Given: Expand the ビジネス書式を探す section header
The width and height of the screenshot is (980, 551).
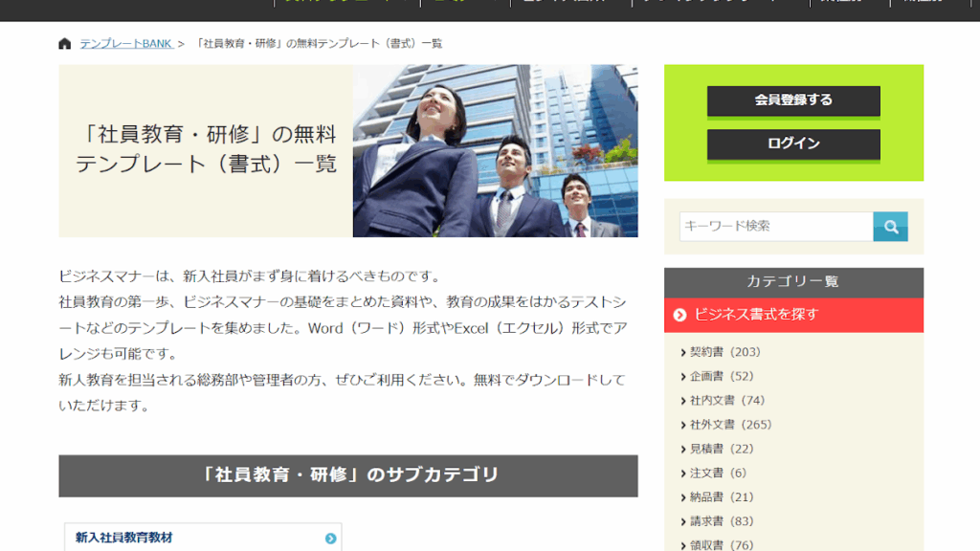Looking at the screenshot, I should (x=793, y=315).
